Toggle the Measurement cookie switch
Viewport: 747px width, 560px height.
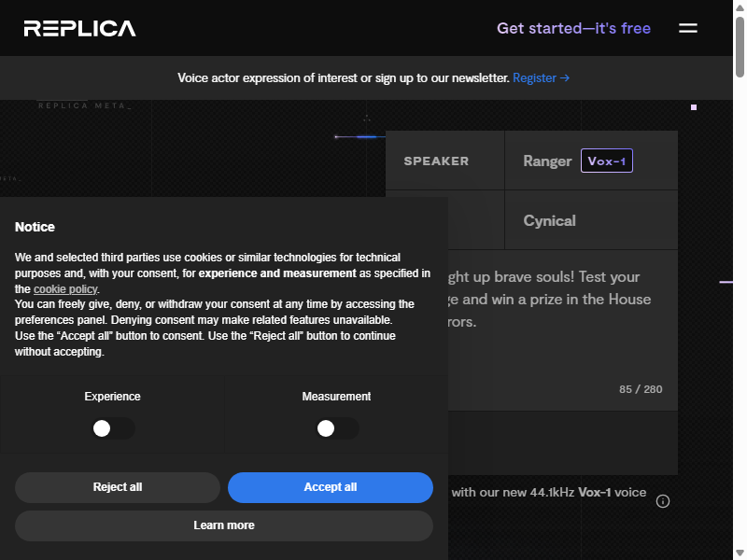coord(337,428)
